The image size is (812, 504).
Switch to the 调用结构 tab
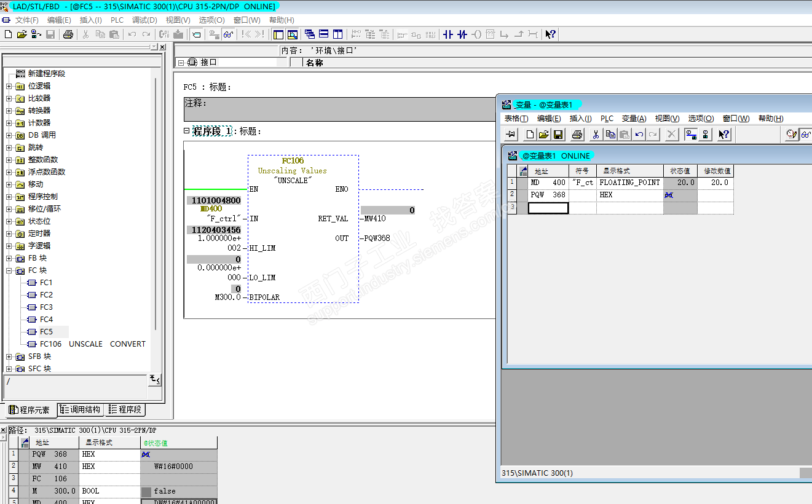pos(81,410)
